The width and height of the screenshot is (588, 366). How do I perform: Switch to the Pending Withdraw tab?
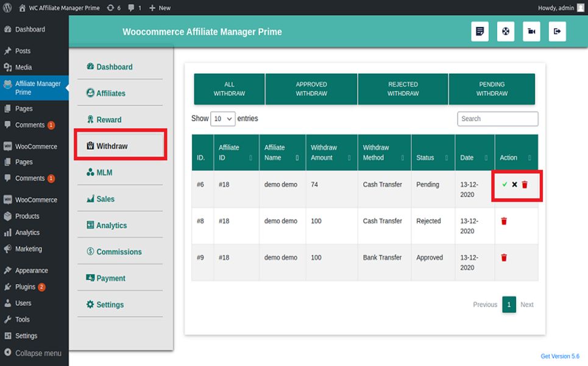click(492, 89)
